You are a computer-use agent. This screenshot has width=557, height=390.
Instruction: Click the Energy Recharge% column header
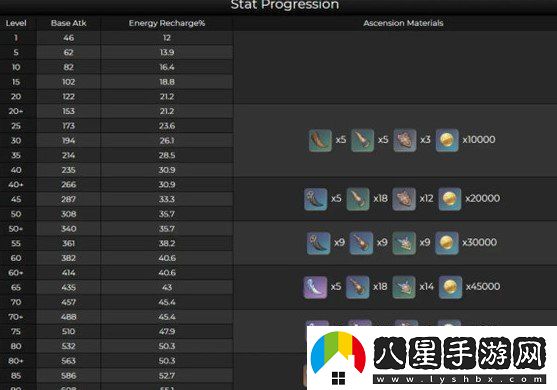coord(167,23)
